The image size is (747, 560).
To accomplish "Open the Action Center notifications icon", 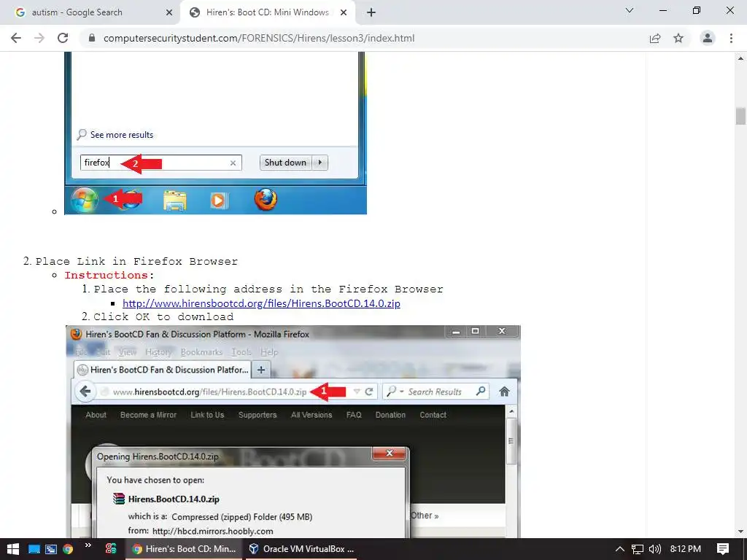I will click(x=723, y=549).
